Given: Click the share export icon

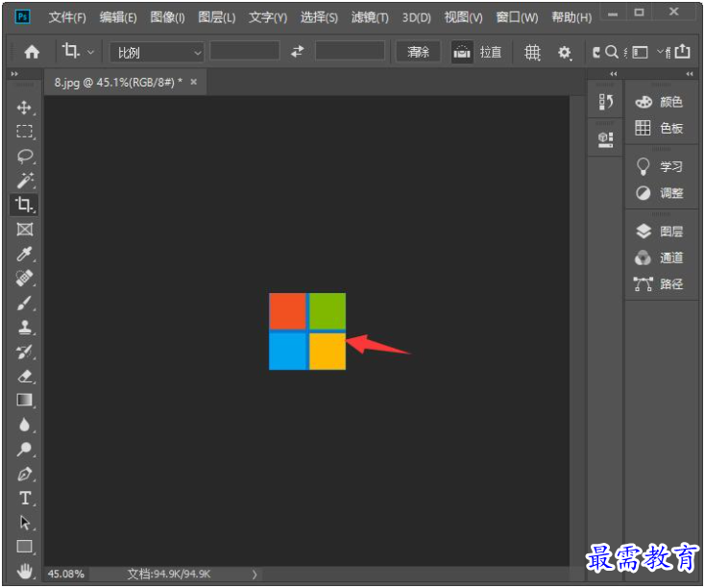Looking at the screenshot, I should [x=683, y=51].
